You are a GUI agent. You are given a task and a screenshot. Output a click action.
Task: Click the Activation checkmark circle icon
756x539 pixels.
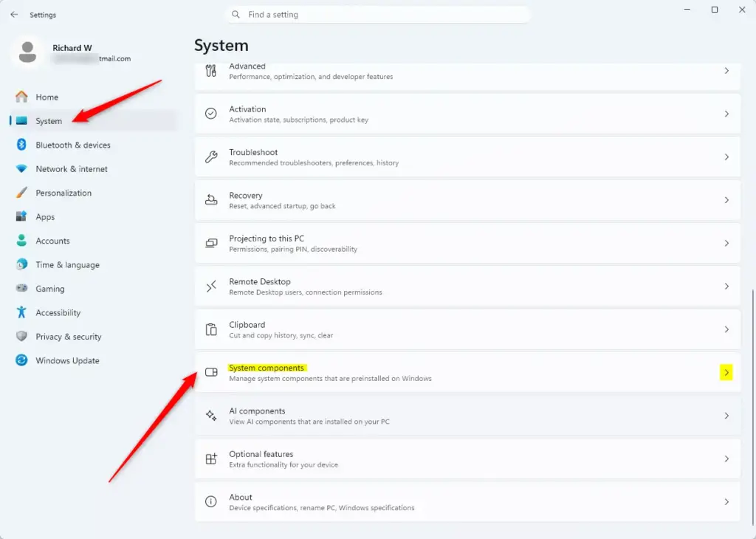point(211,114)
